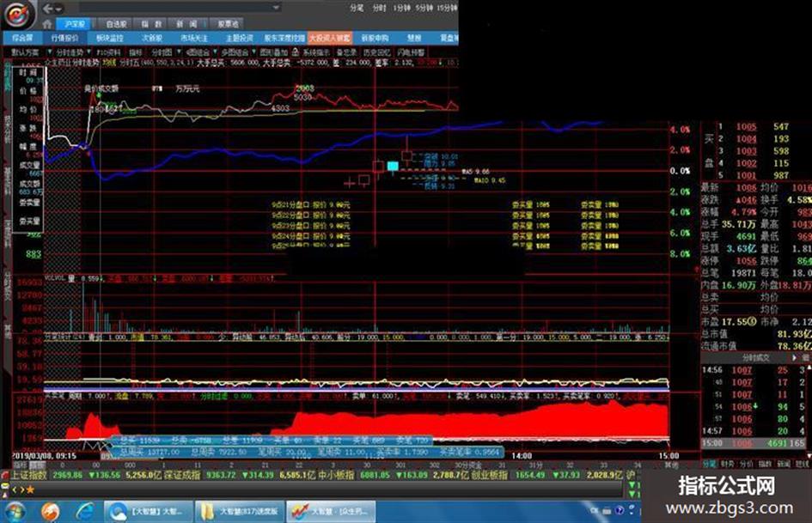This screenshot has height=523, width=812.
Task: Click 系统指示 toolbar button
Action: pyautogui.click(x=316, y=52)
